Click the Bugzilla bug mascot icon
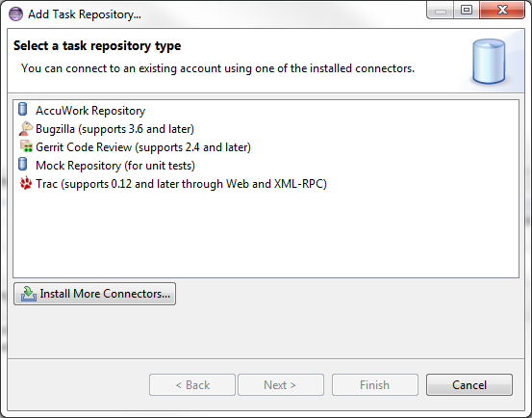Screen dimensions: 532x418 click(25, 128)
